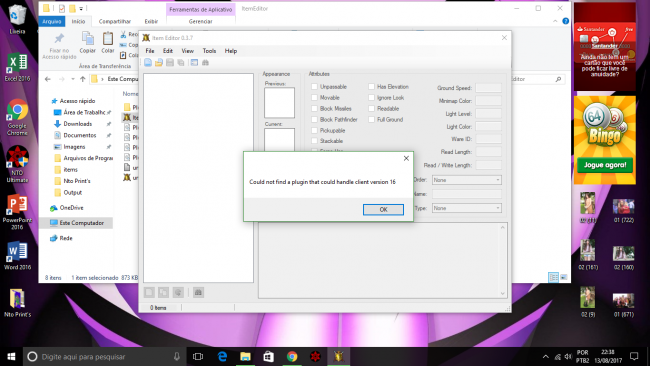Click the Save As icon in Item Editor toolbar
The width and height of the screenshot is (650, 366).
point(181,63)
